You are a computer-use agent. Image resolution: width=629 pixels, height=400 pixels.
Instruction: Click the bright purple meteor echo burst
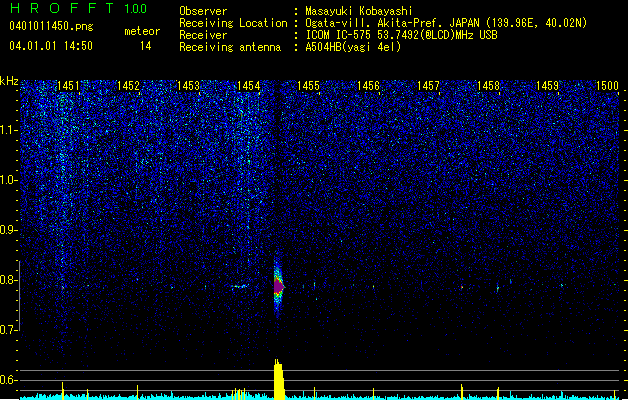pyautogui.click(x=278, y=287)
